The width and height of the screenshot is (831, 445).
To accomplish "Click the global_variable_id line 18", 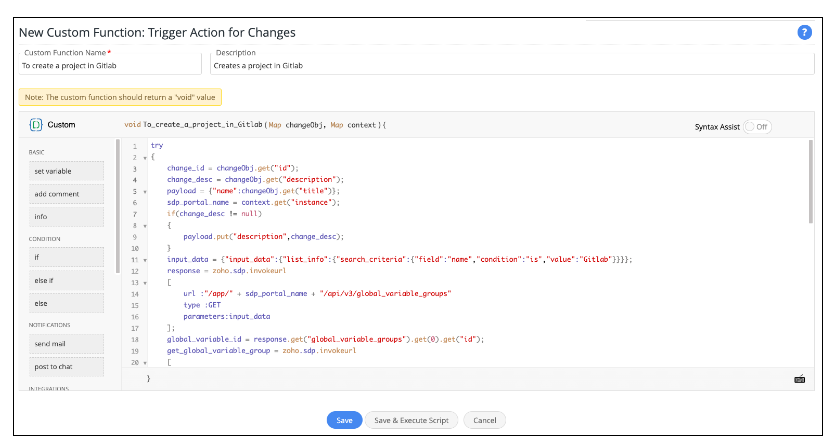I will click(325, 340).
